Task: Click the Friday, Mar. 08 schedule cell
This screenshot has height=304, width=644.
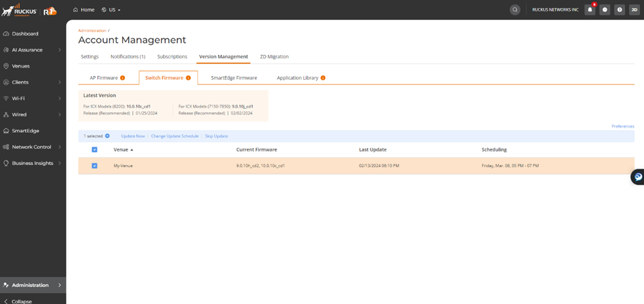Action: click(510, 166)
